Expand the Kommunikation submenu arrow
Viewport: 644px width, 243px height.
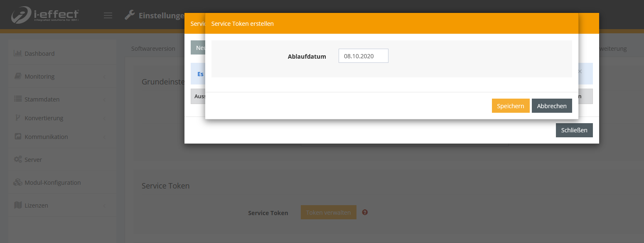point(104,137)
